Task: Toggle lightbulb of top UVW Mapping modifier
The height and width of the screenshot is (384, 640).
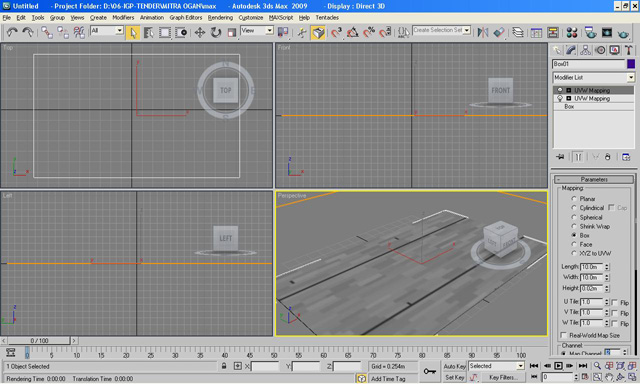Action: coord(560,90)
